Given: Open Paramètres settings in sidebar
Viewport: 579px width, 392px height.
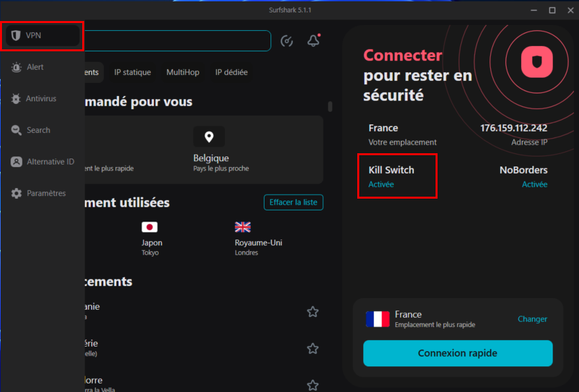Looking at the screenshot, I should pyautogui.click(x=38, y=193).
